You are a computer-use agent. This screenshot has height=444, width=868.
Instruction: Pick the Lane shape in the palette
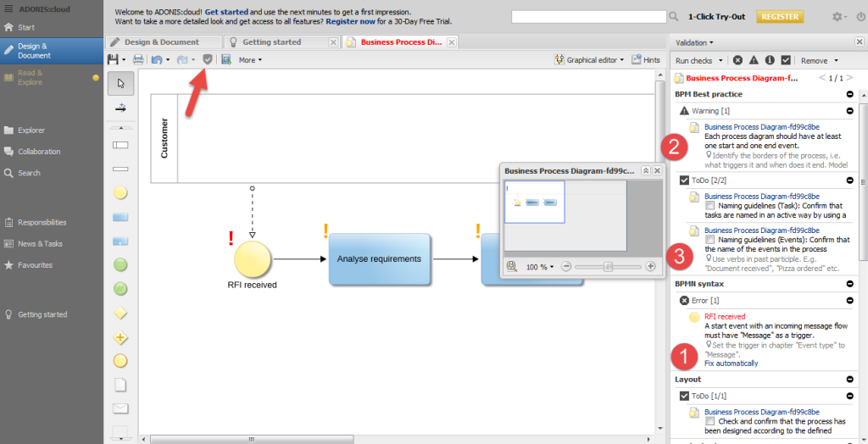click(120, 169)
